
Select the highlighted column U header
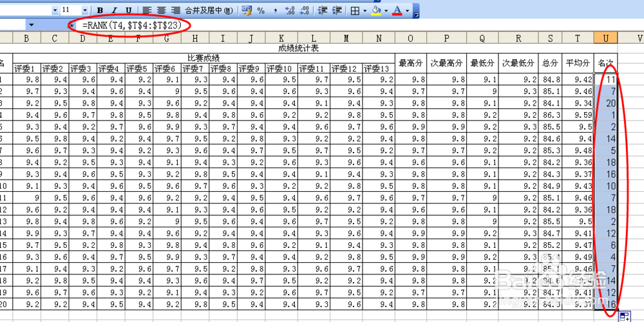click(x=605, y=38)
